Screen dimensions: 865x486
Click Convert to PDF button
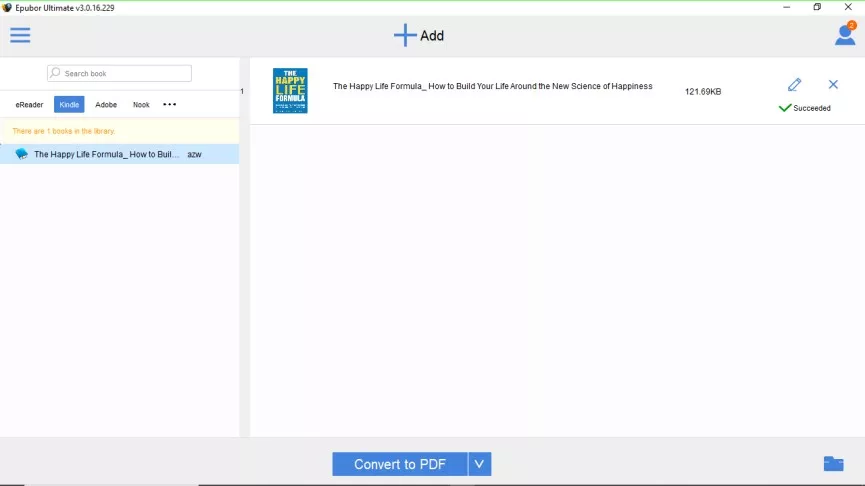tap(400, 464)
